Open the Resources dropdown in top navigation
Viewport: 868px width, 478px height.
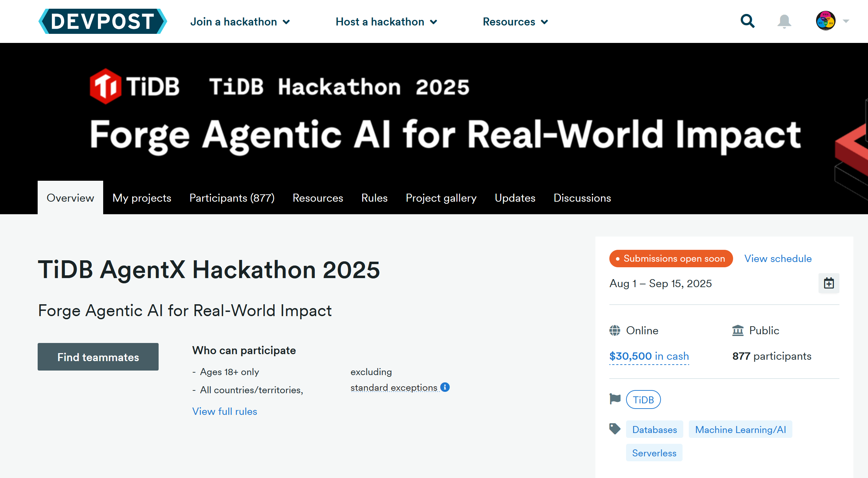[x=515, y=22]
